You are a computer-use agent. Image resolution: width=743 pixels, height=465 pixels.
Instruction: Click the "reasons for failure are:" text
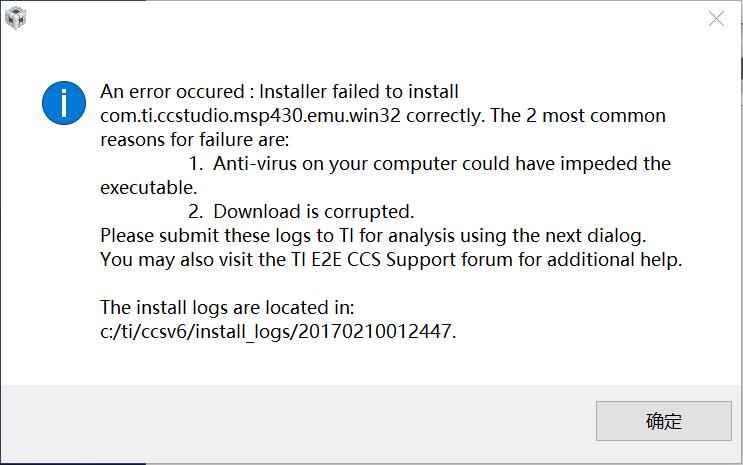pyautogui.click(x=194, y=139)
